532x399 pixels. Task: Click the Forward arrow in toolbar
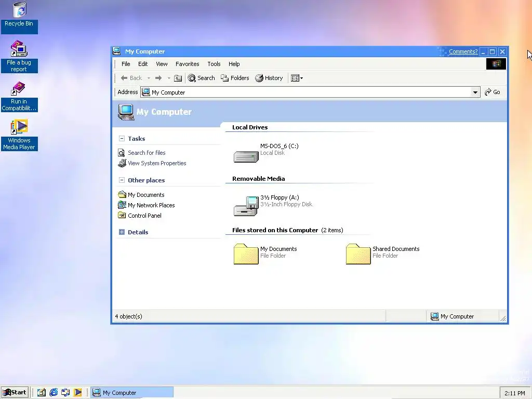158,78
